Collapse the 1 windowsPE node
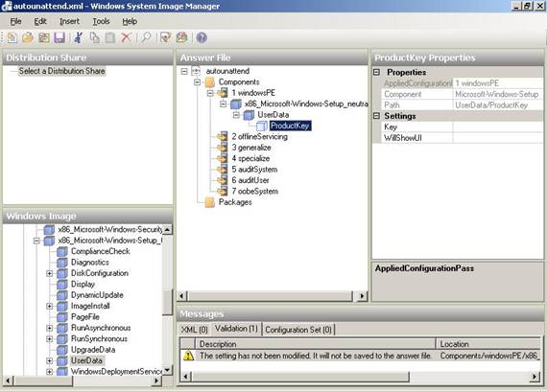Image resolution: width=547 pixels, height=392 pixels. coord(210,93)
